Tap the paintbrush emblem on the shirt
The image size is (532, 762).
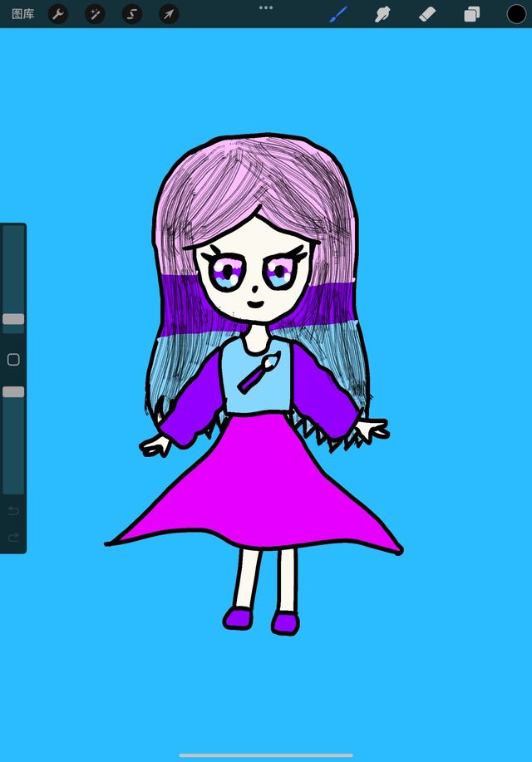point(259,373)
